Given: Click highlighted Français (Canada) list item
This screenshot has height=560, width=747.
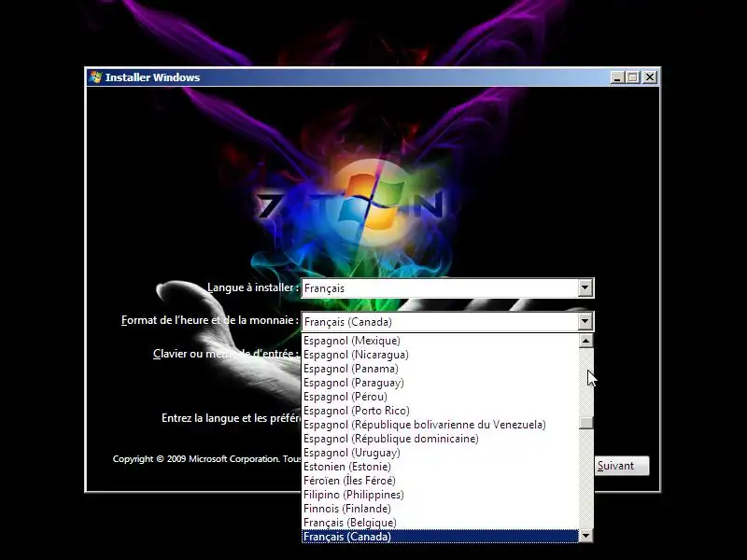Looking at the screenshot, I should point(440,537).
